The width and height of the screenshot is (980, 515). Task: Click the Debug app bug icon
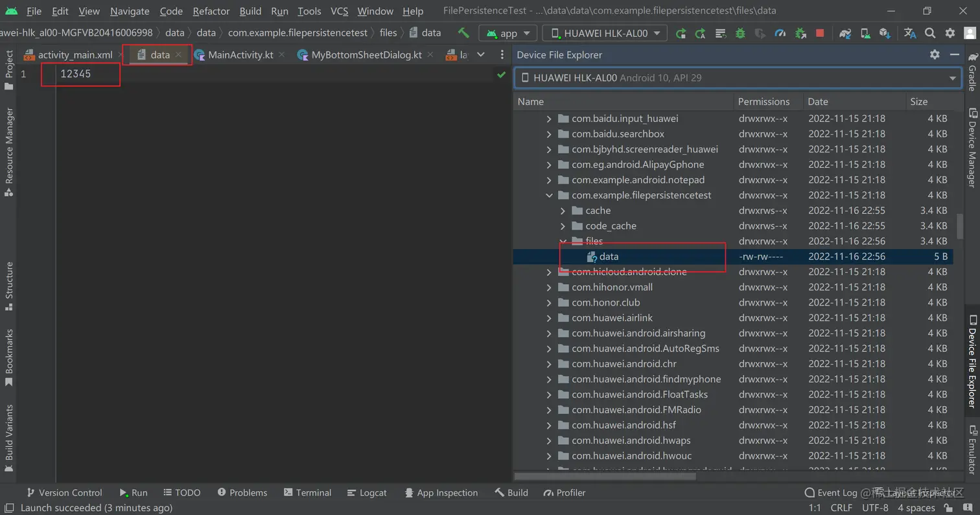tap(740, 33)
